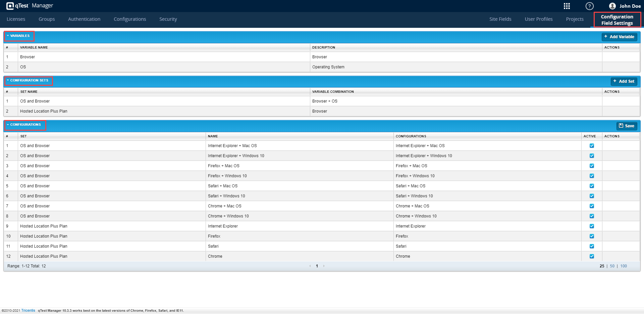Collapse the Variables section

(x=8, y=36)
